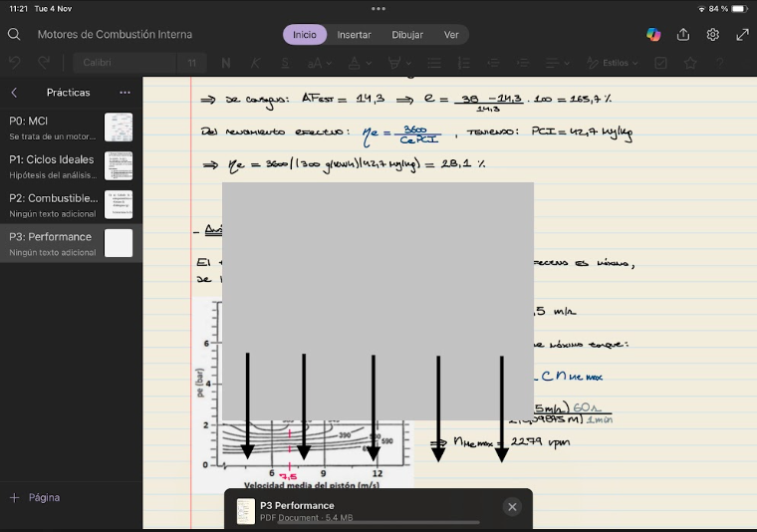Image resolution: width=757 pixels, height=532 pixels.
Task: Add a new Página
Action: (x=35, y=498)
